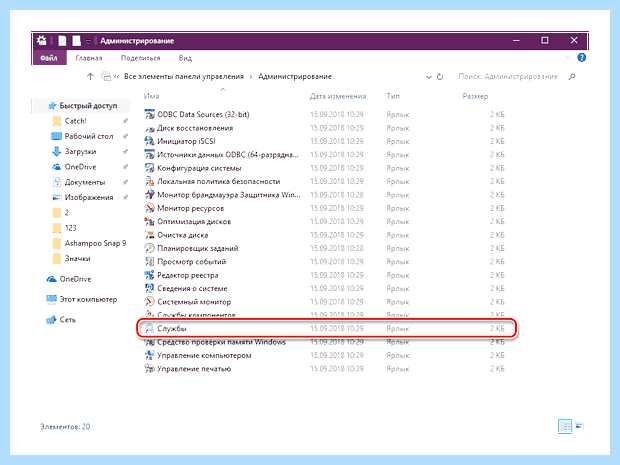Click the title bar new folder icon
Viewport: 620px width, 465px height.
pos(77,41)
